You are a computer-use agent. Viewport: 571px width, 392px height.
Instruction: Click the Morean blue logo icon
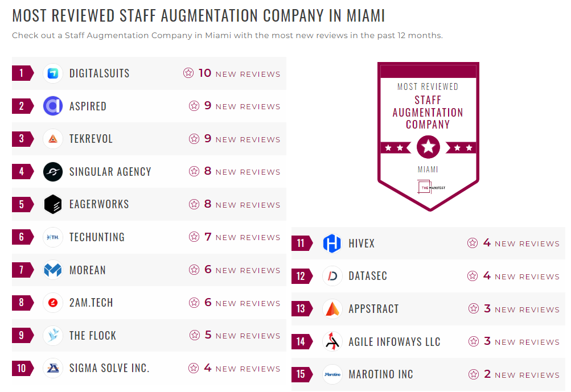[53, 270]
